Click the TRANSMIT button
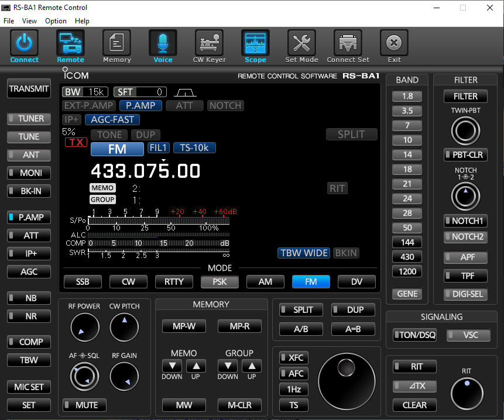The width and height of the screenshot is (504, 420). tap(29, 89)
